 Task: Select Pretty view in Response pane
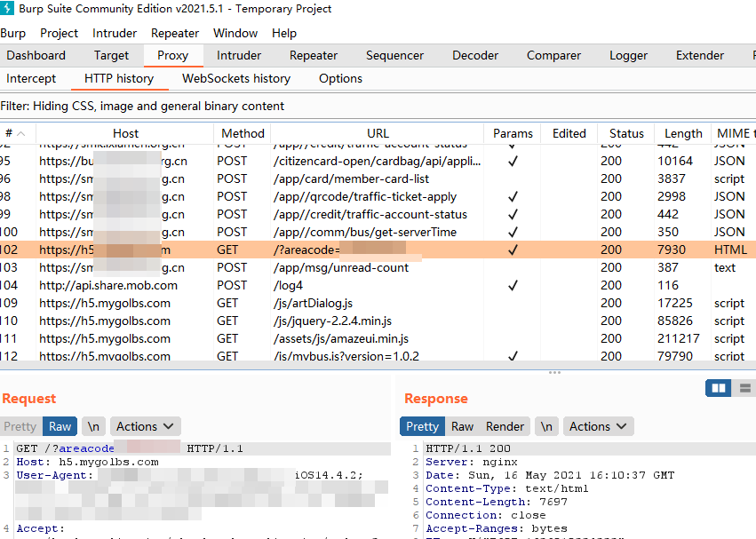click(x=422, y=426)
